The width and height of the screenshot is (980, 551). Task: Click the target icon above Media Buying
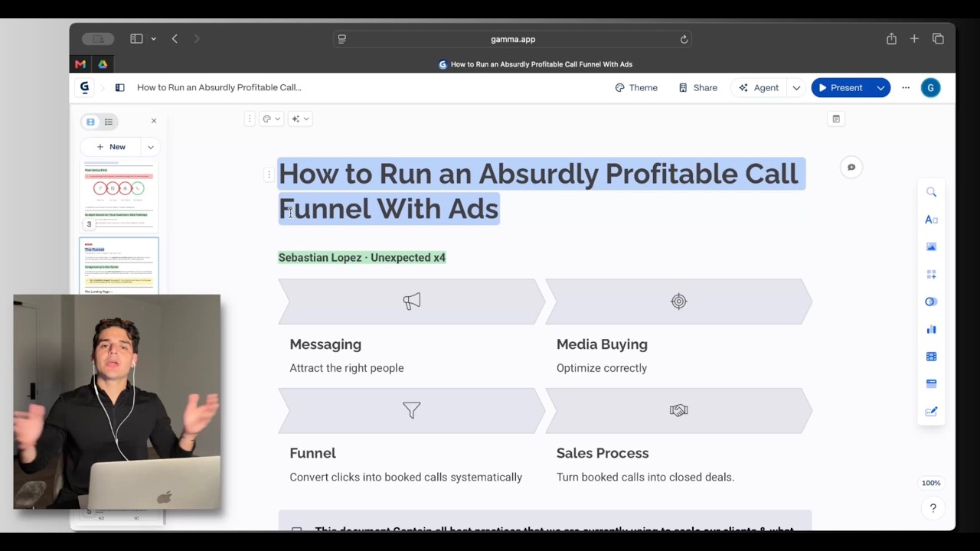click(x=678, y=302)
